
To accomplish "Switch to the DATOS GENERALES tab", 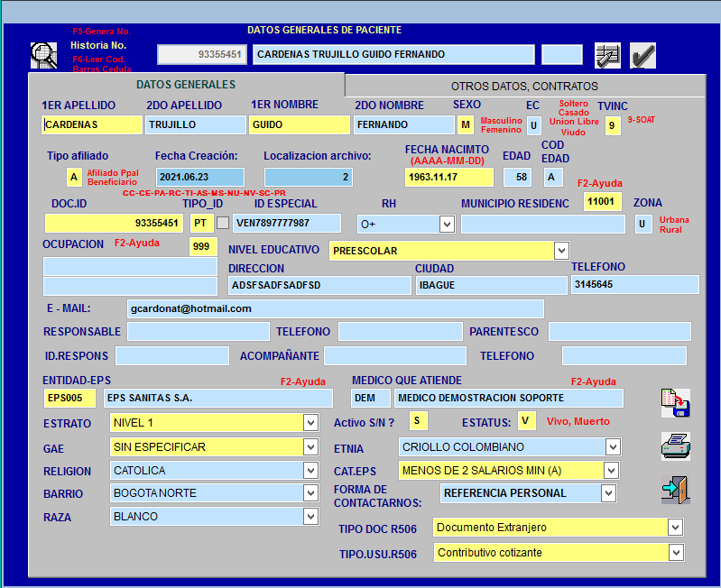I will tap(186, 85).
